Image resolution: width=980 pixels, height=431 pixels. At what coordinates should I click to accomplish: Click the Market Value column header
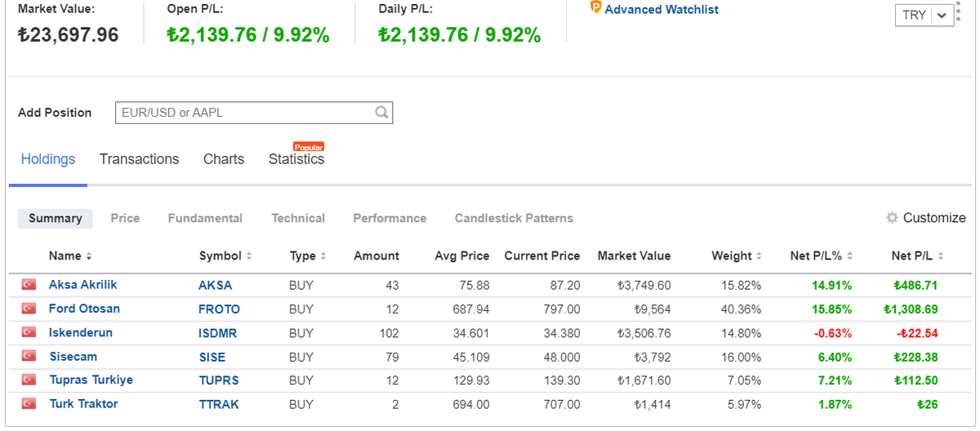634,255
